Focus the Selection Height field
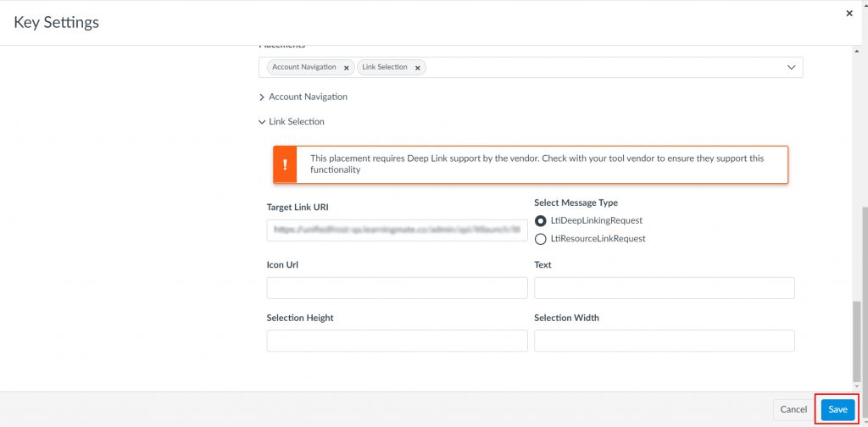This screenshot has height=427, width=868. (x=397, y=341)
